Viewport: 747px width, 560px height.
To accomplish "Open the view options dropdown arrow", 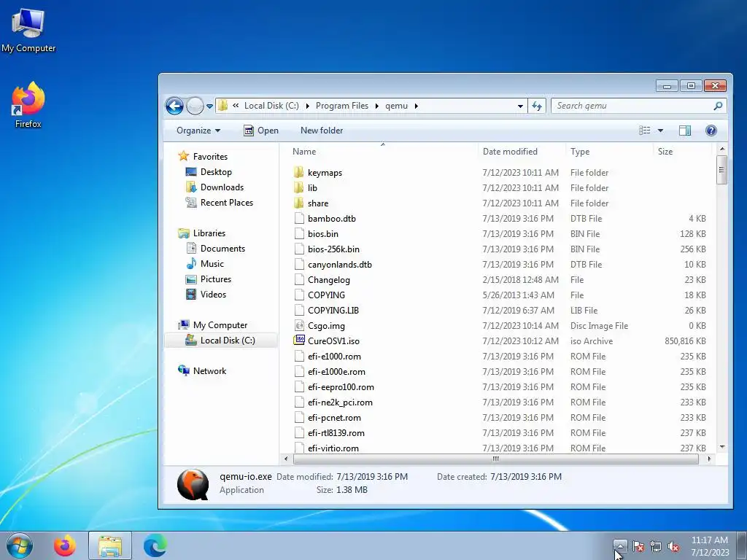I will (x=660, y=131).
